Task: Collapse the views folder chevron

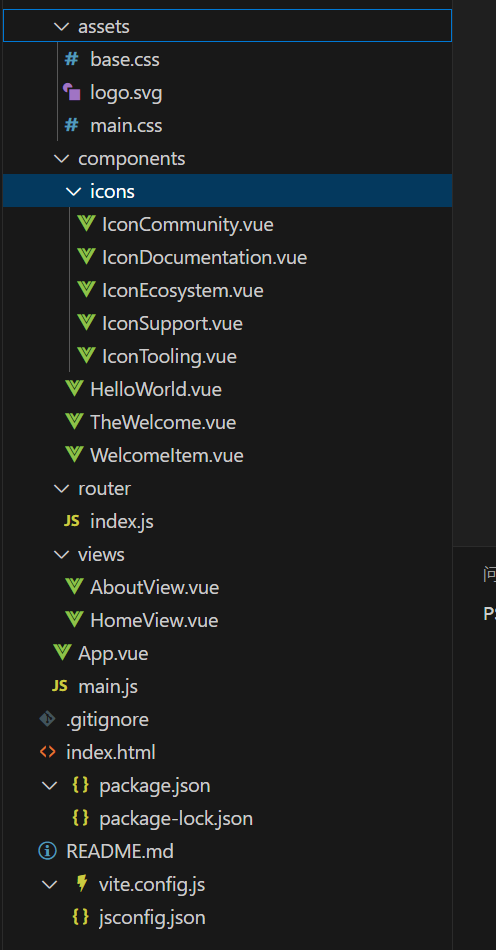Action: [x=61, y=554]
